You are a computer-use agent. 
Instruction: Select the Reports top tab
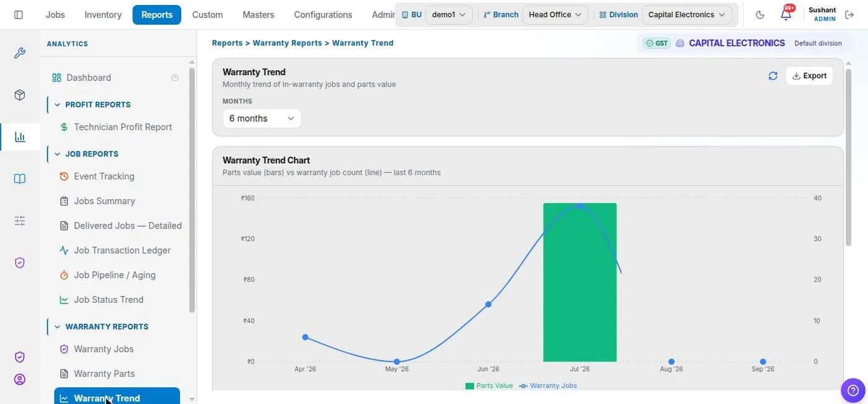pos(157,15)
